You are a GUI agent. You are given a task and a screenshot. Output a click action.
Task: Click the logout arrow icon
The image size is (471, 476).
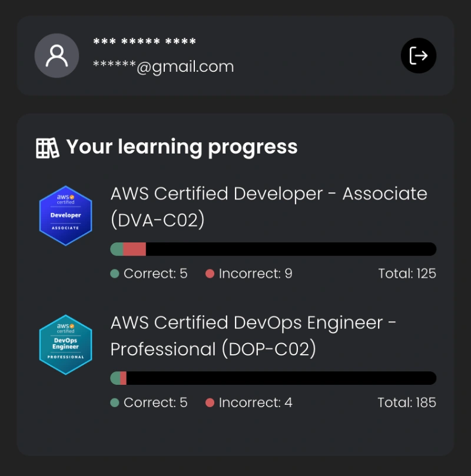click(419, 56)
